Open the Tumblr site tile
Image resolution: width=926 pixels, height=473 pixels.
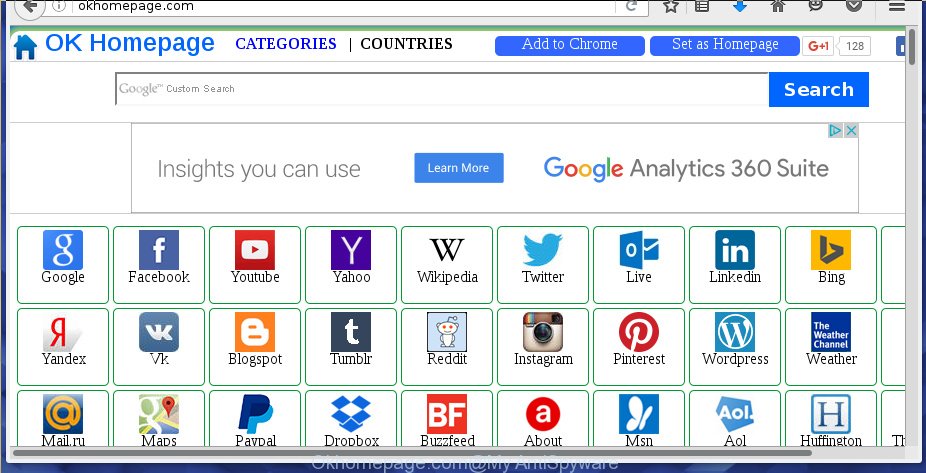point(351,347)
